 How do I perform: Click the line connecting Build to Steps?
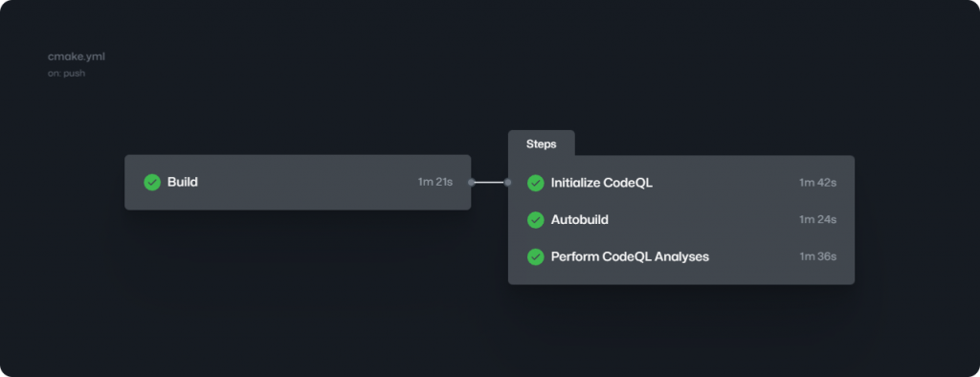coord(489,183)
